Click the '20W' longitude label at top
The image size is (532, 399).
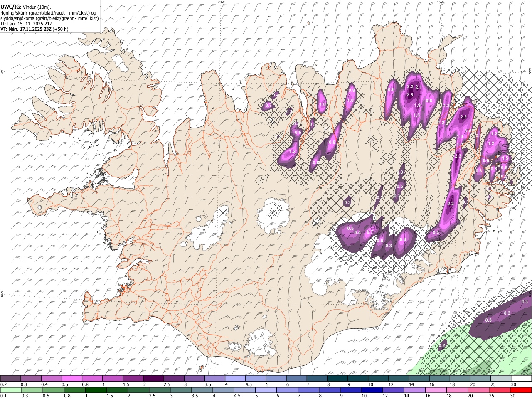221,2
